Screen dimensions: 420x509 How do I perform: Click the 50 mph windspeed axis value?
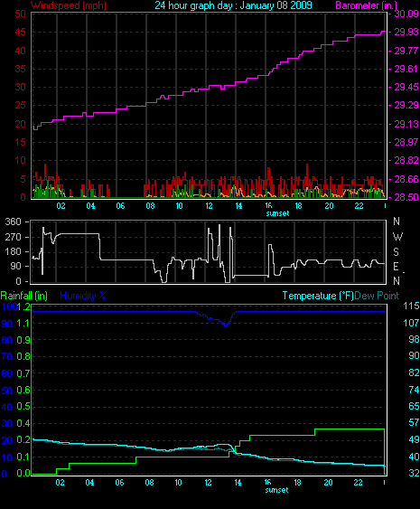point(20,14)
